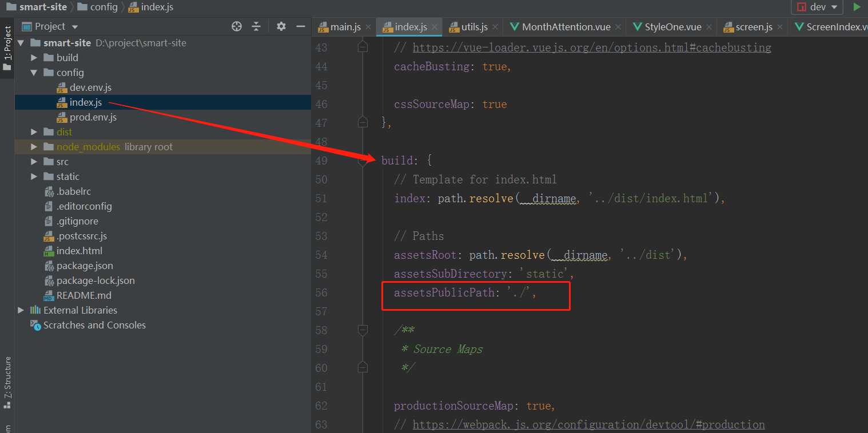Place cursor on assetsSubDirectory text
868x433 pixels.
click(x=450, y=274)
